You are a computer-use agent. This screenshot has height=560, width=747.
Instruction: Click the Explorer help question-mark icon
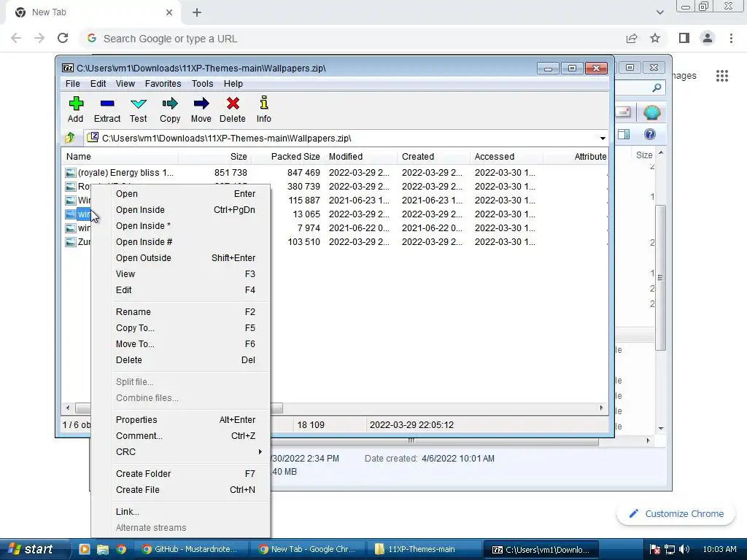click(x=650, y=134)
